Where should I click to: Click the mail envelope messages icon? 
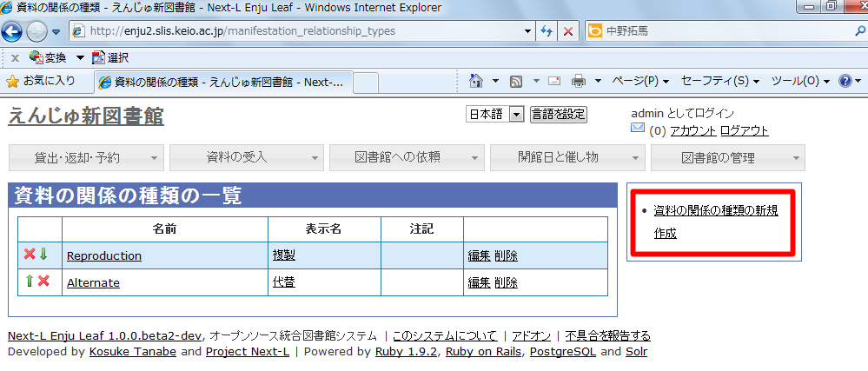(x=638, y=129)
